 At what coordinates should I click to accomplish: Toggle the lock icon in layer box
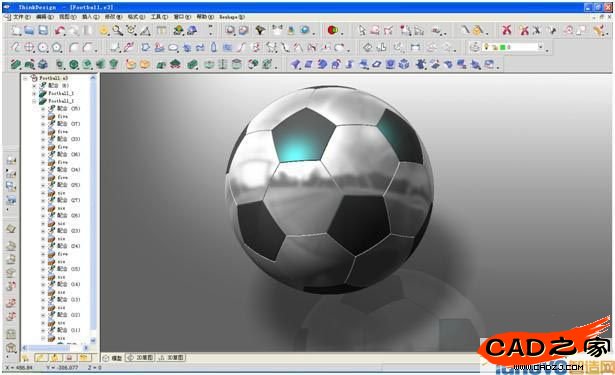495,47
